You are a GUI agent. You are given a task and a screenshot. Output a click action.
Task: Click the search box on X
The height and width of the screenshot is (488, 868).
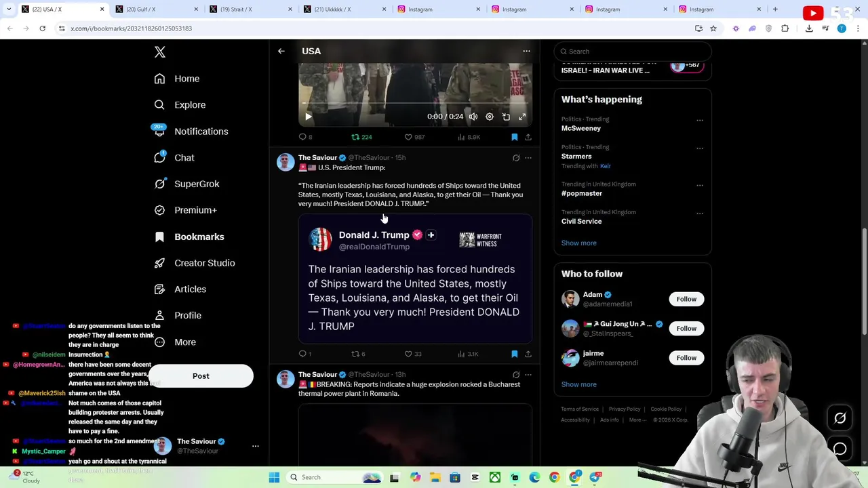click(633, 52)
